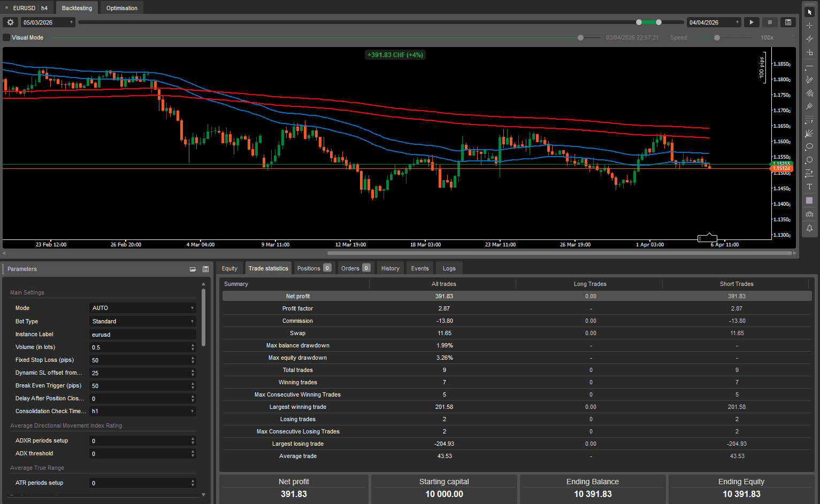Click the Instance Label eurusd field
Viewport: 820px width, 504px height.
[x=142, y=335]
